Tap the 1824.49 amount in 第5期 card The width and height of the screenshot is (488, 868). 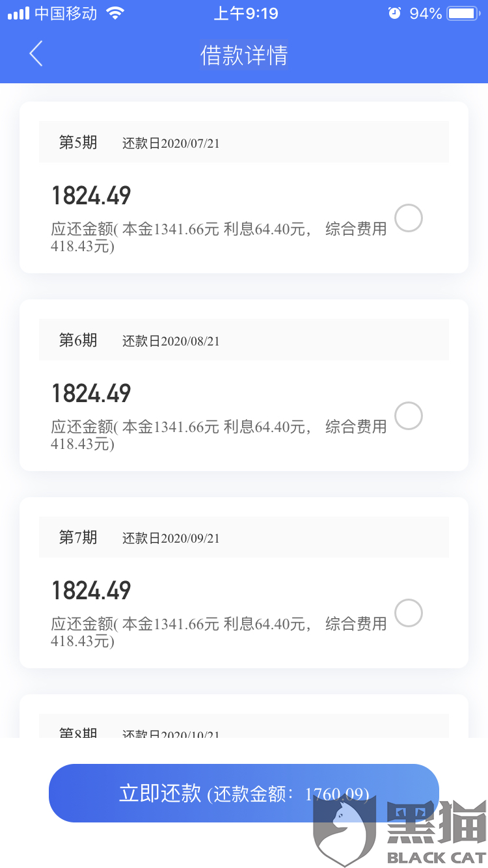(x=92, y=196)
